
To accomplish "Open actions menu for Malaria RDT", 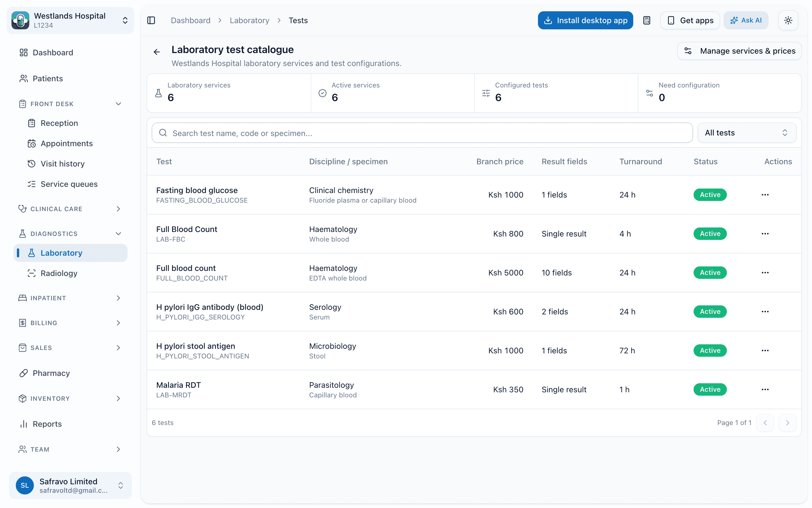I will tap(765, 390).
